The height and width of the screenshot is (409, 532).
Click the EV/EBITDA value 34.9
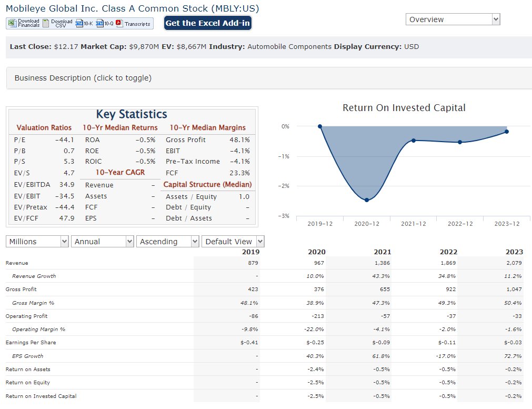pyautogui.click(x=67, y=185)
